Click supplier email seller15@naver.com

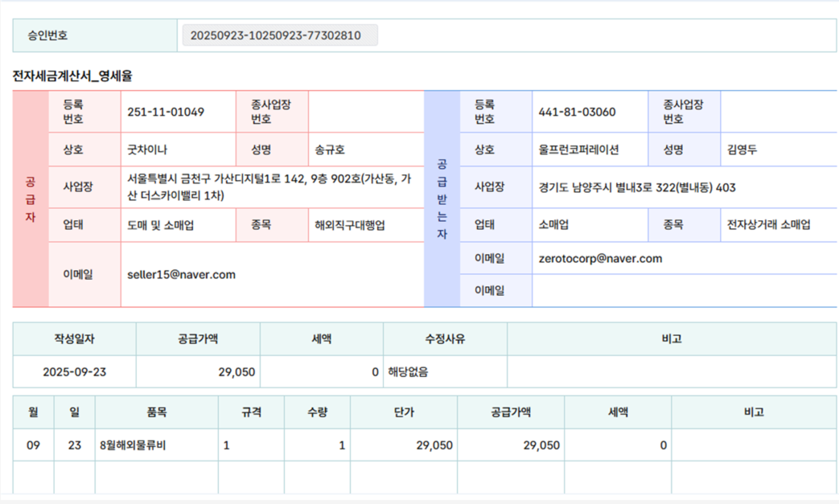(x=182, y=274)
